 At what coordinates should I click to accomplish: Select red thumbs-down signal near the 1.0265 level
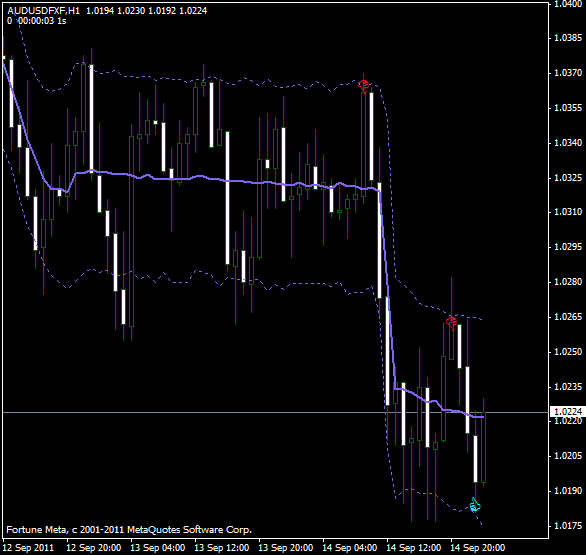click(452, 323)
